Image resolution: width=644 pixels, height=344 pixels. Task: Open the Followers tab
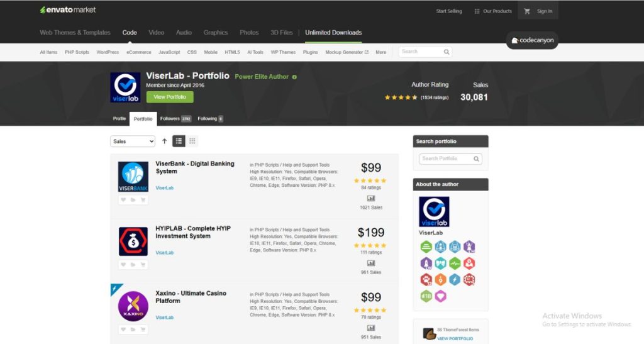175,119
